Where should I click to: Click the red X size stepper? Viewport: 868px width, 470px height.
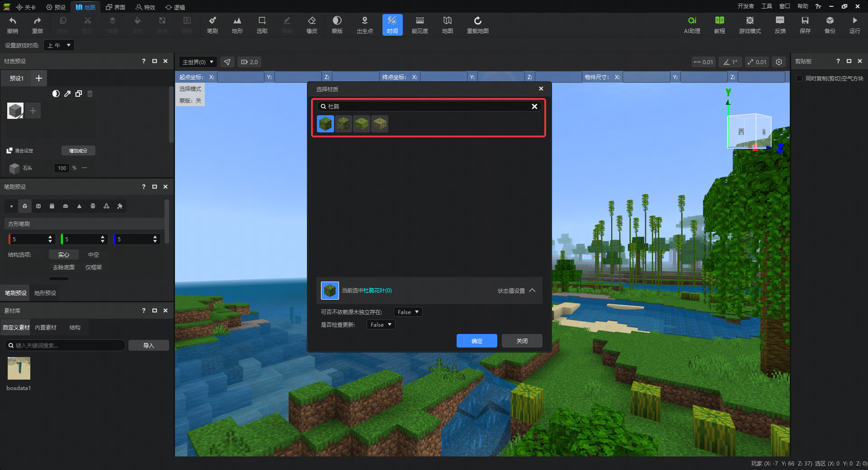coord(50,239)
